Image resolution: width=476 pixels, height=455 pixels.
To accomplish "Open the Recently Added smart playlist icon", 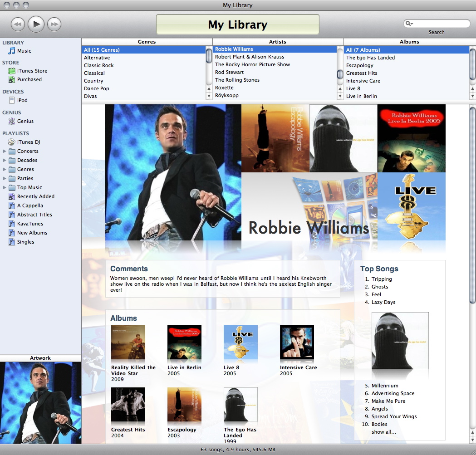I will click(x=11, y=196).
